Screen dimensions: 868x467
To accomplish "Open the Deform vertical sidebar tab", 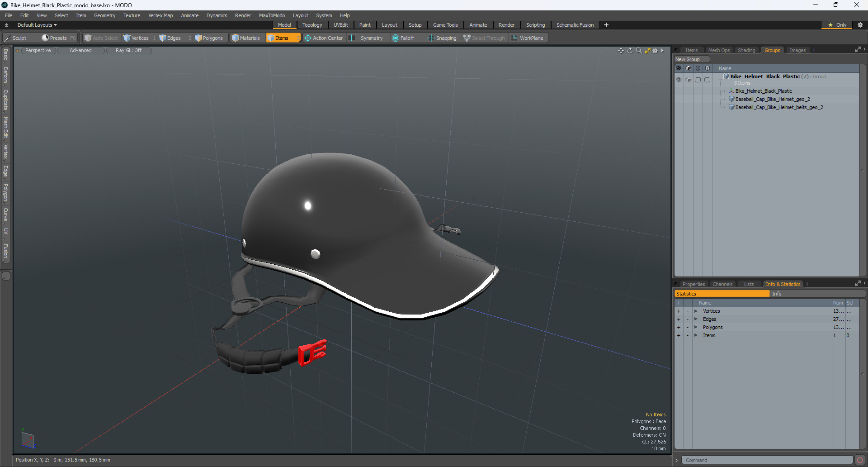I will point(6,75).
